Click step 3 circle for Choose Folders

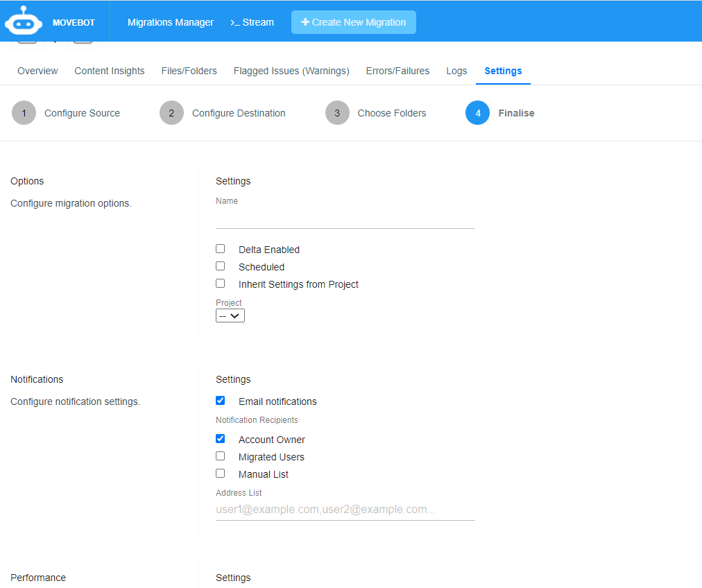pyautogui.click(x=337, y=113)
